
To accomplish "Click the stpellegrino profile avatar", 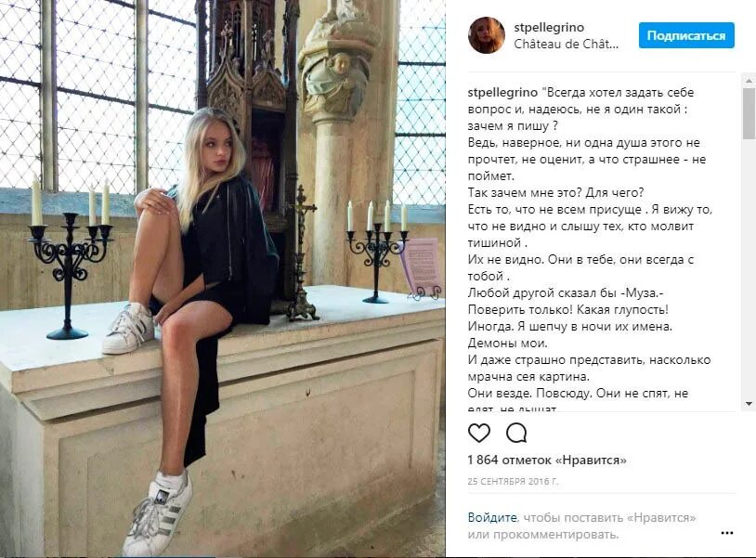I will 487,35.
